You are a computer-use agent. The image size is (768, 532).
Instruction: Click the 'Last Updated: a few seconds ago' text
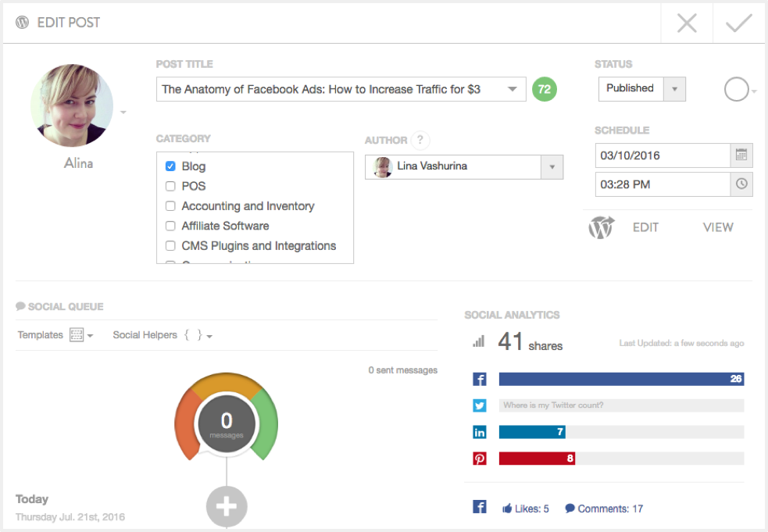coord(681,344)
